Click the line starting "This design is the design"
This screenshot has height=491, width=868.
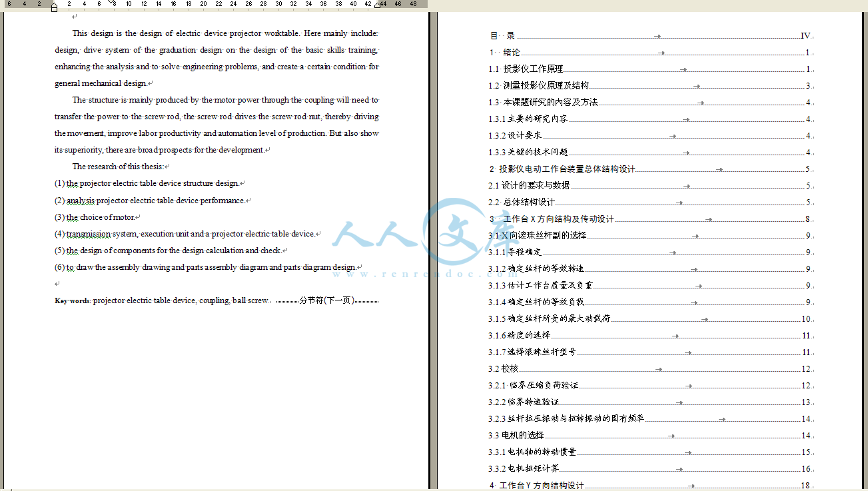pos(225,33)
